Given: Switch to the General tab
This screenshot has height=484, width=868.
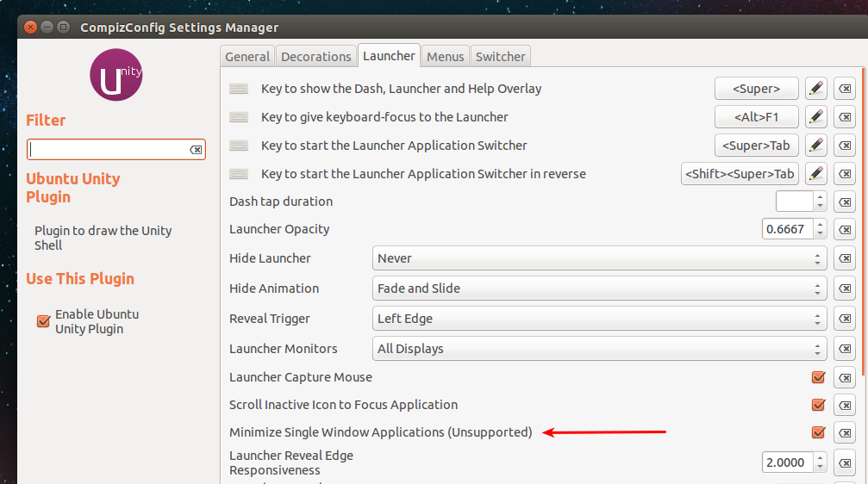Looking at the screenshot, I should tap(247, 57).
